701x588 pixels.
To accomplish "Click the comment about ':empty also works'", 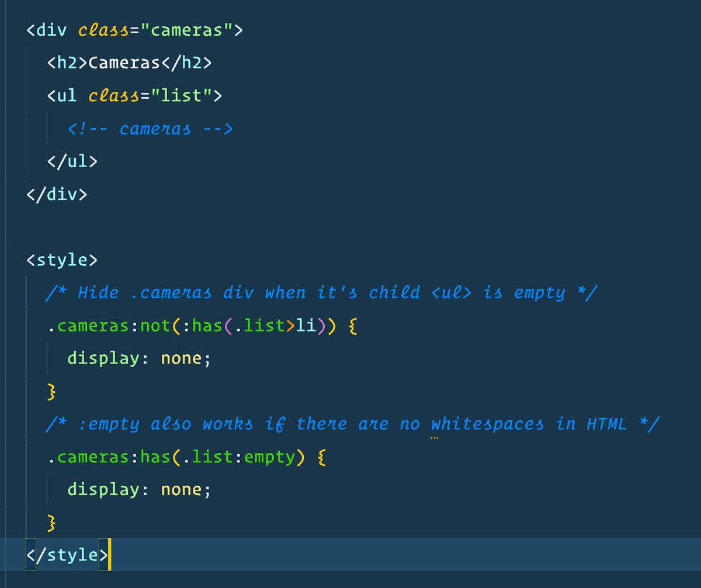I will click(352, 424).
